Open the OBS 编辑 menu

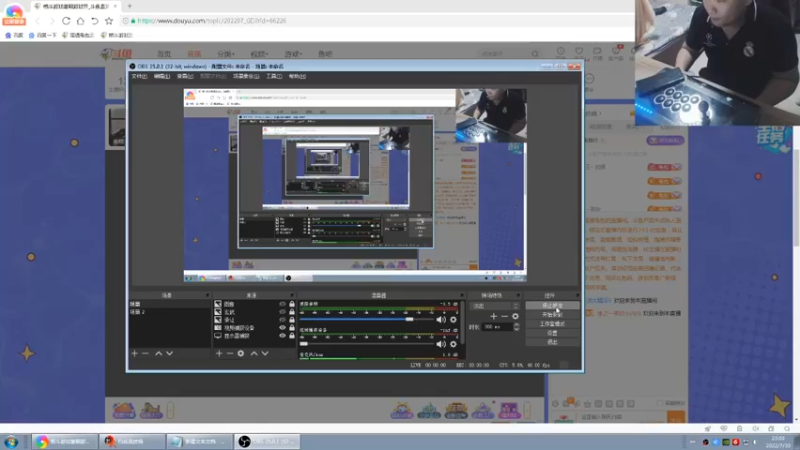click(x=162, y=77)
